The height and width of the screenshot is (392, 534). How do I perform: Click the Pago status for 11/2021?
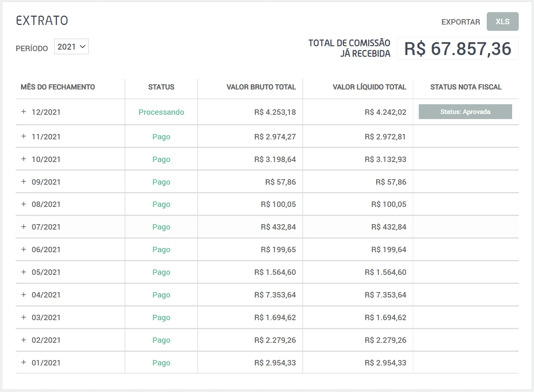pos(161,137)
